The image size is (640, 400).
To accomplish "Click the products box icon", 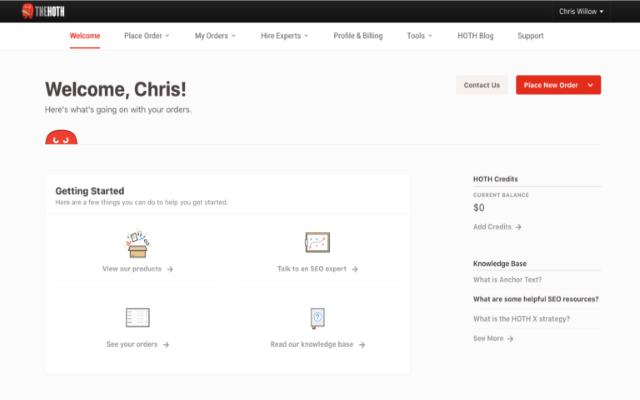I will pyautogui.click(x=137, y=243).
